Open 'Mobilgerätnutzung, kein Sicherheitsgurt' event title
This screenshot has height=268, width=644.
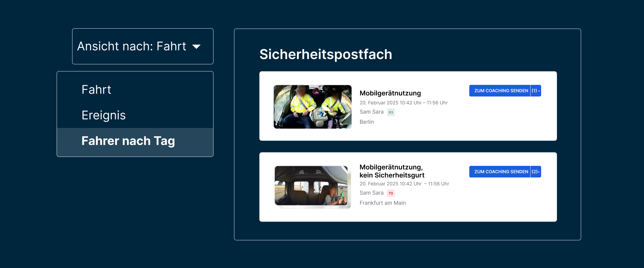[x=392, y=171]
